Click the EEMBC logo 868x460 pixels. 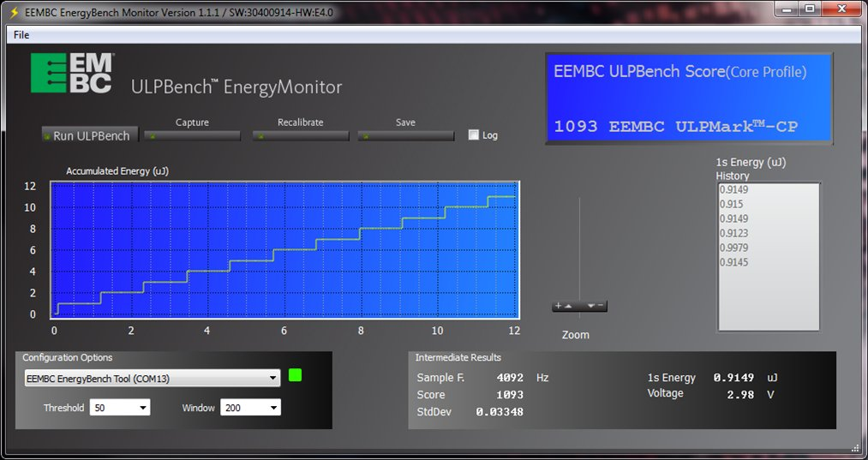coord(72,73)
